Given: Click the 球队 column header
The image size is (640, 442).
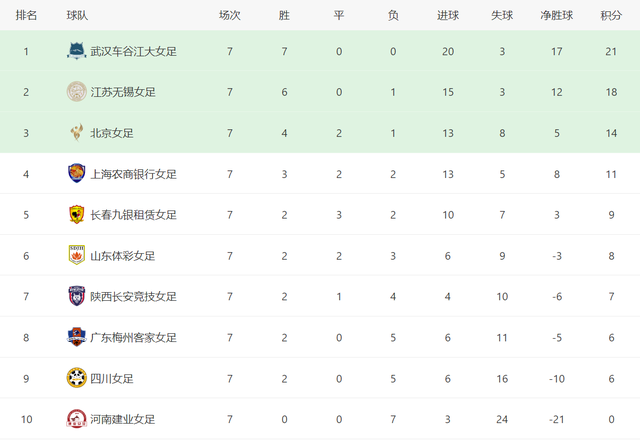Looking at the screenshot, I should click(x=77, y=16).
